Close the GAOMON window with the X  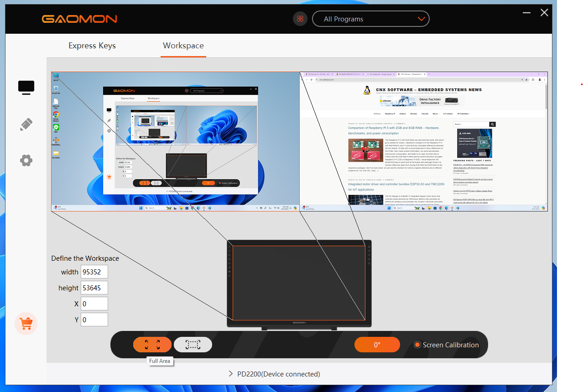[x=544, y=13]
